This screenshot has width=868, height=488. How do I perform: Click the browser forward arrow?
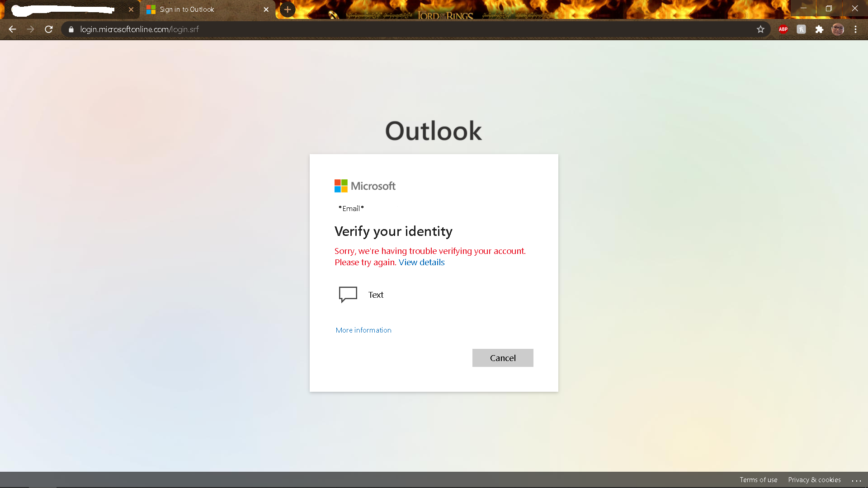(30, 29)
